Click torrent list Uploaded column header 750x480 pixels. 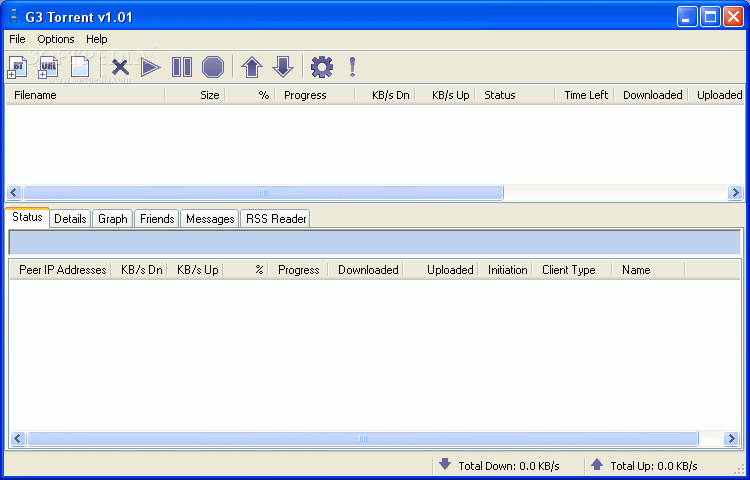(x=716, y=95)
